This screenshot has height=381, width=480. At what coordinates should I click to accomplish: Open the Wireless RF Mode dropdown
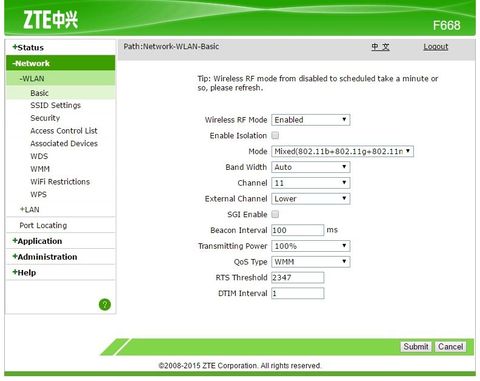[x=311, y=120]
